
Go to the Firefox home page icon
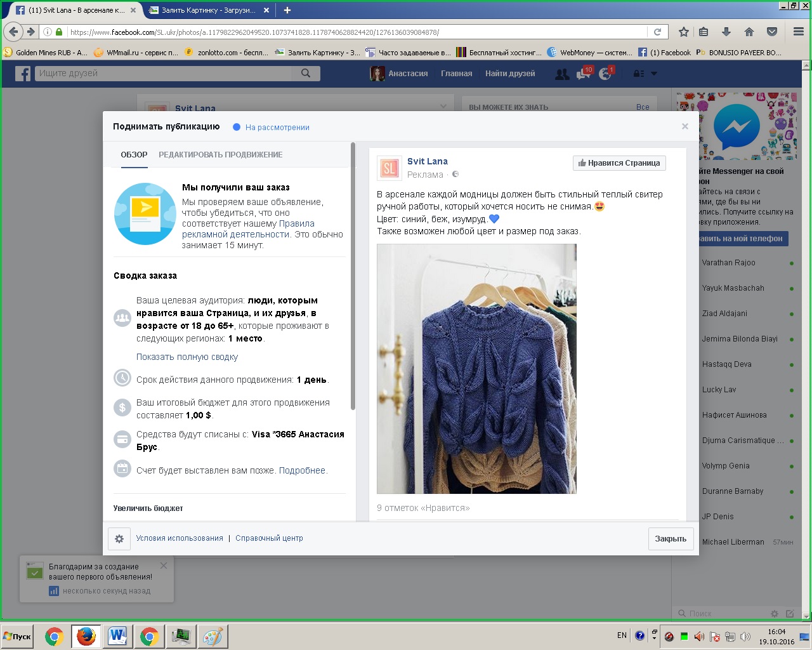[x=749, y=32]
